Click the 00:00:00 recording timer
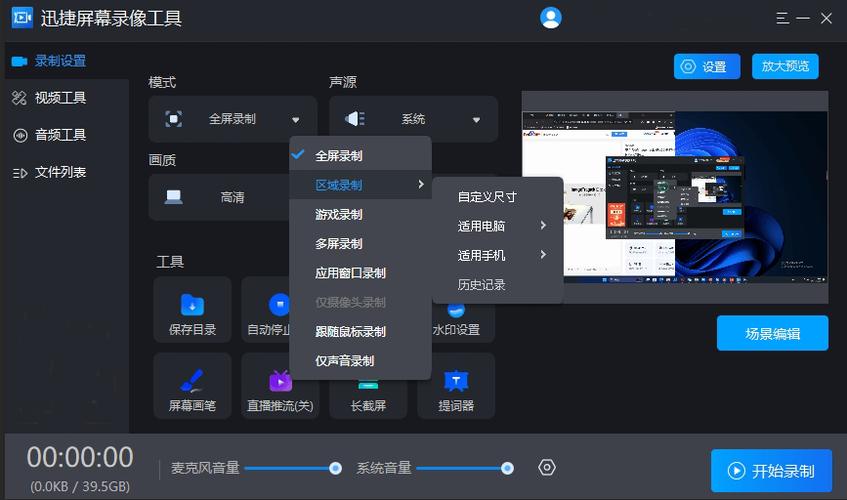Image resolution: width=847 pixels, height=500 pixels. (x=80, y=457)
